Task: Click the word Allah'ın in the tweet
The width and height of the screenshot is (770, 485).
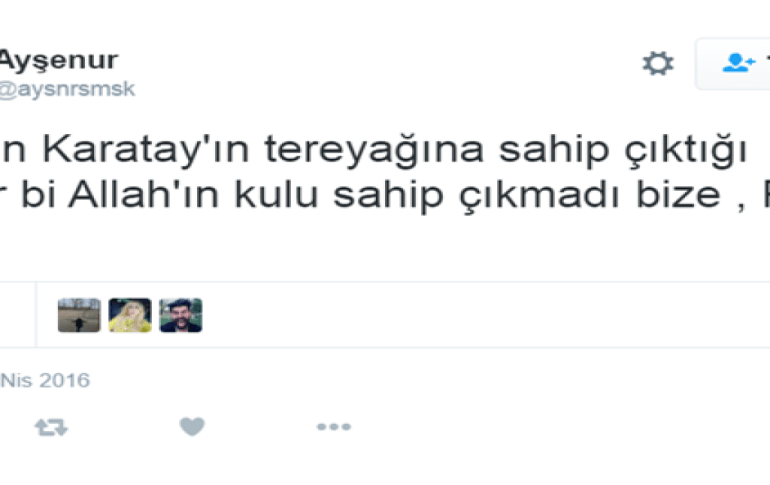Action: 143,194
